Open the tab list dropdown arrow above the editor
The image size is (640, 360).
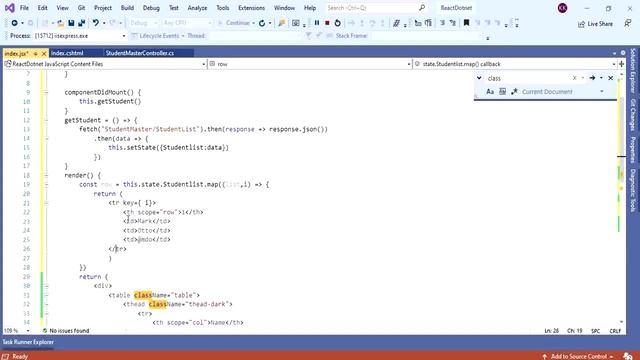coord(614,53)
